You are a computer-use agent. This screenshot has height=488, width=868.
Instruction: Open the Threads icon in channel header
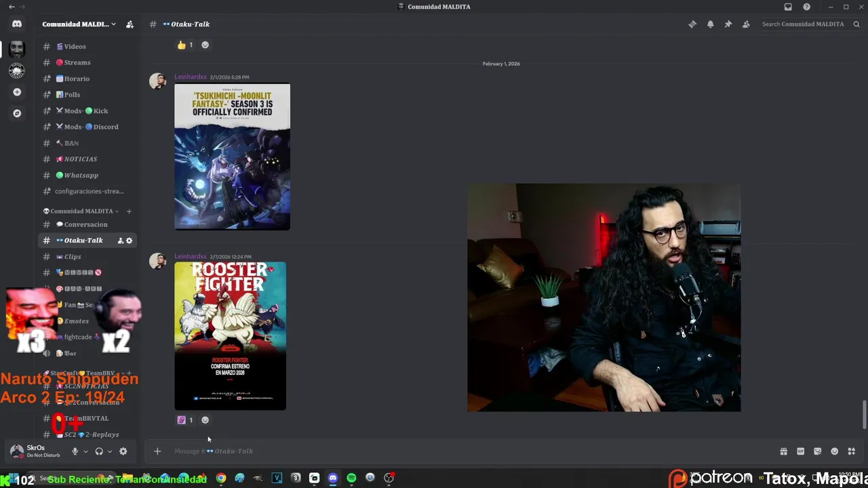(692, 24)
